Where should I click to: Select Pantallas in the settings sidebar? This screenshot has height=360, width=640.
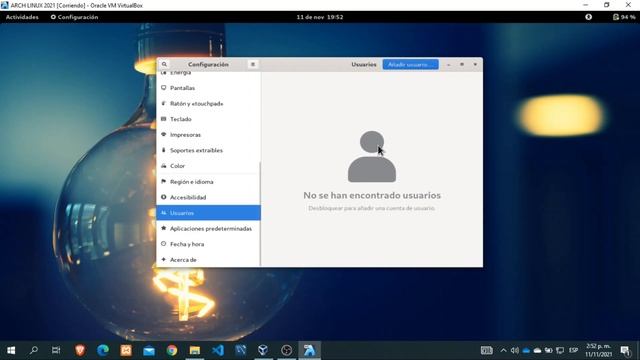[x=208, y=88]
